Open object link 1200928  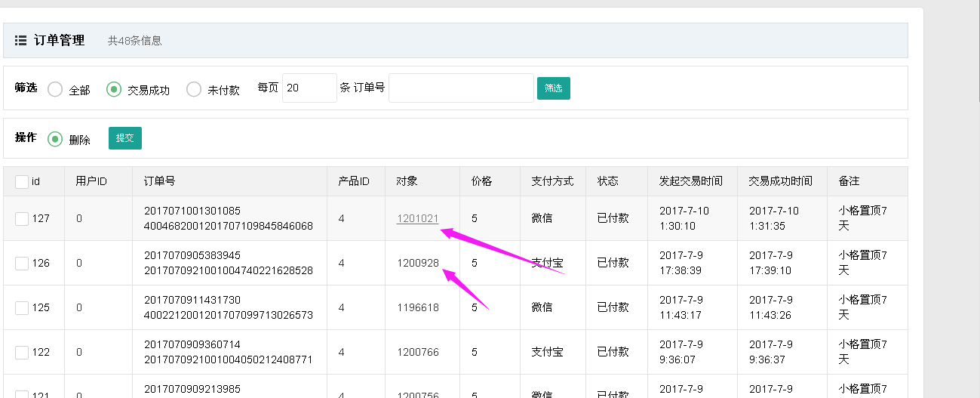418,263
